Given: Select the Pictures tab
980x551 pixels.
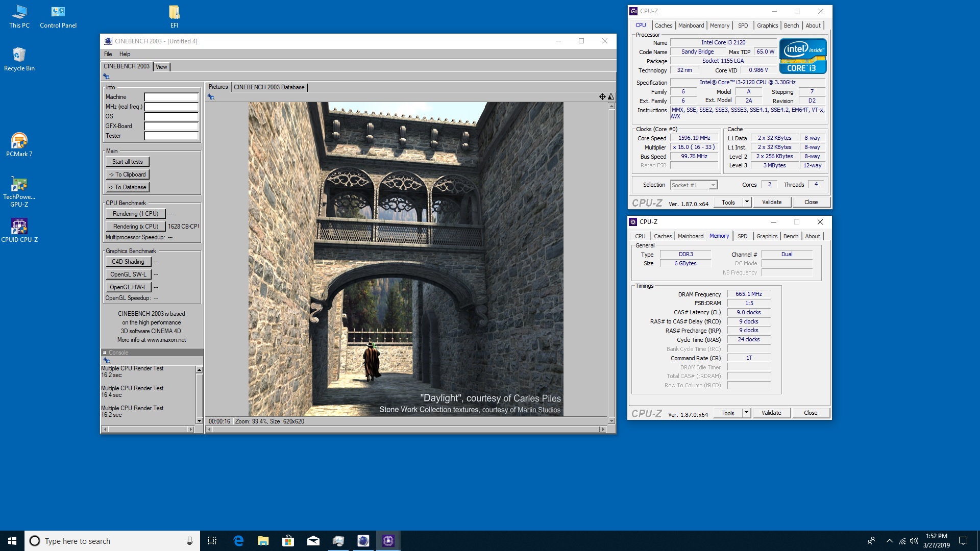Looking at the screenshot, I should 218,87.
